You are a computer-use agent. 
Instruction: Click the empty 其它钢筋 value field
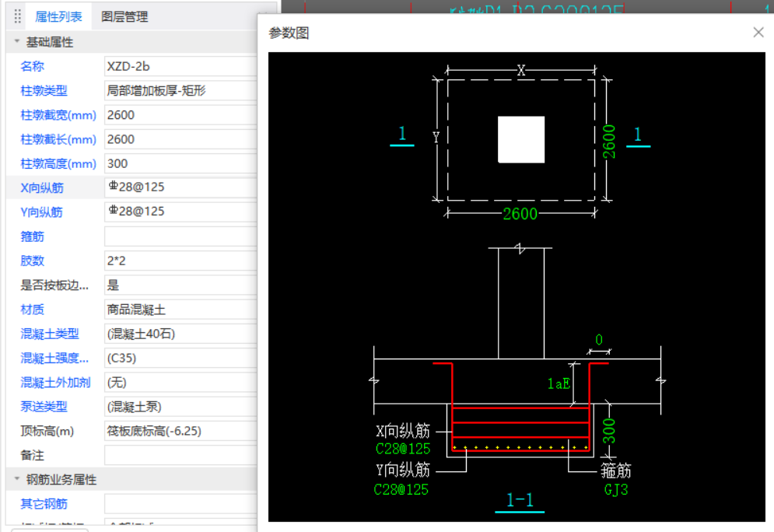(x=180, y=504)
